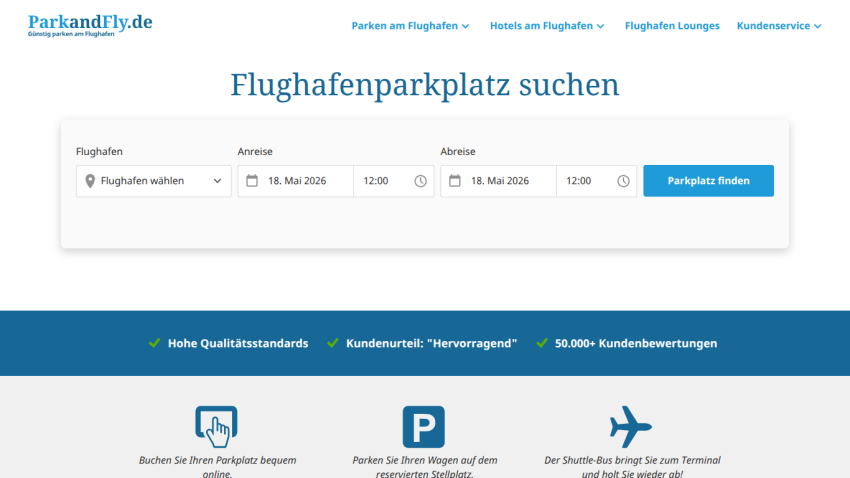Click the Der Shuttle-Bus bringt Sie text
850x478 pixels.
pyautogui.click(x=632, y=467)
